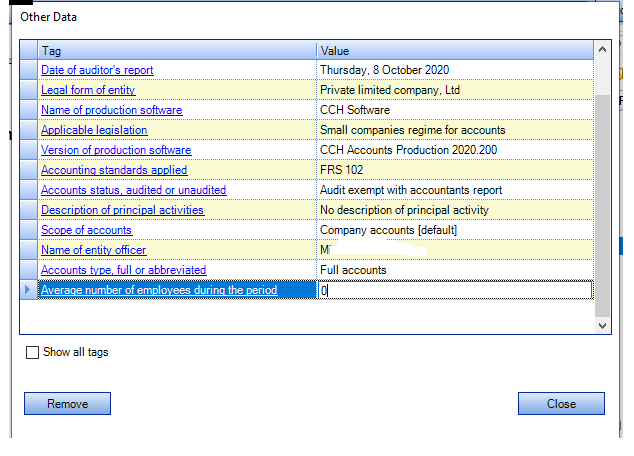
Task: Open the Date of auditor's report link
Action: 97,70
